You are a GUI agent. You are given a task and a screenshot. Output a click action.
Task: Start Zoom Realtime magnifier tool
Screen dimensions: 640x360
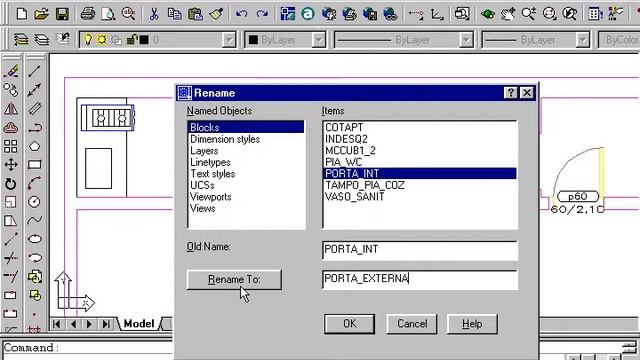529,14
